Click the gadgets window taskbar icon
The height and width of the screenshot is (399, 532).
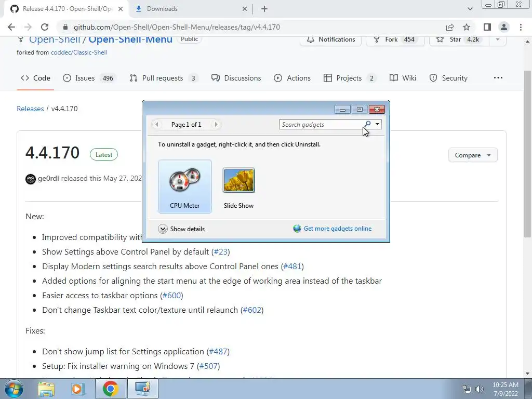click(x=143, y=389)
